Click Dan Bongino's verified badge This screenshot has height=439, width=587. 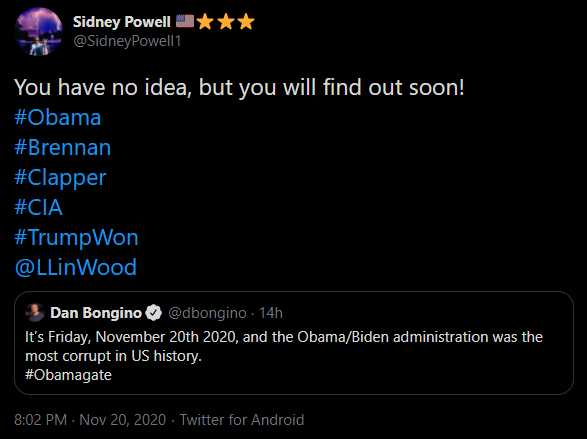click(x=153, y=313)
